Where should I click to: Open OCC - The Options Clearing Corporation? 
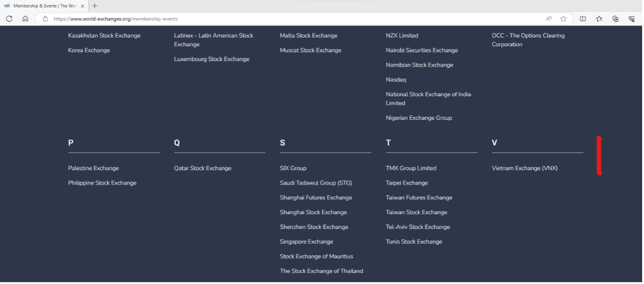(x=528, y=40)
